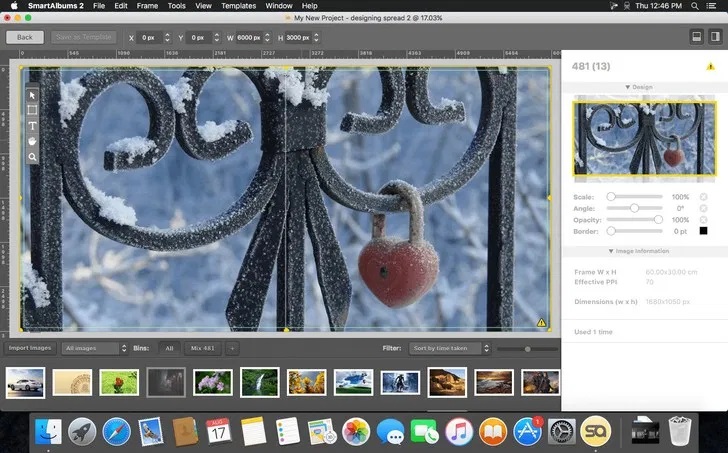
Task: Click the Import Images button
Action: point(30,348)
